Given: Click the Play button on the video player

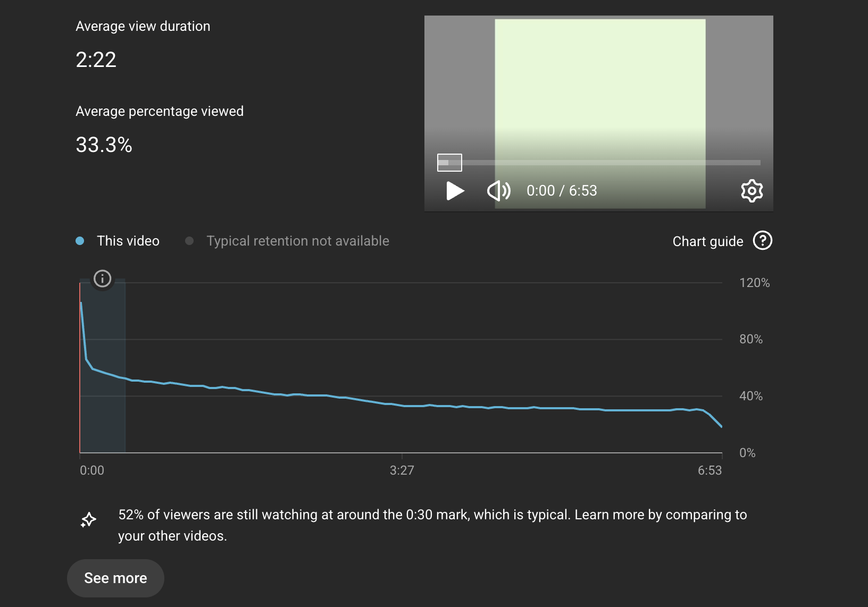Looking at the screenshot, I should tap(455, 190).
